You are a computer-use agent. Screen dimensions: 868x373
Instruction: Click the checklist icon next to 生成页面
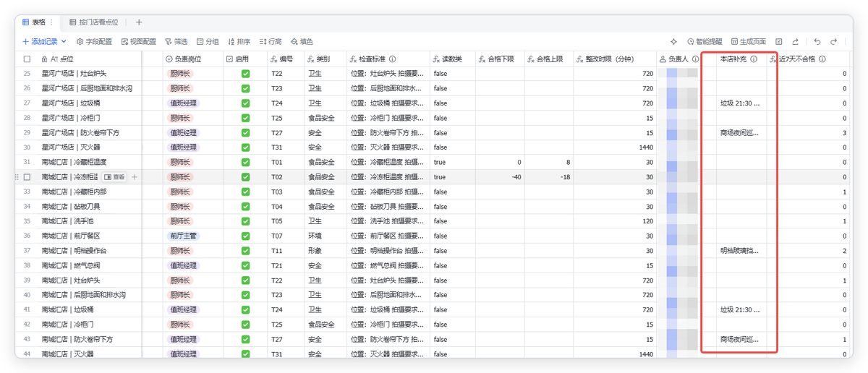[779, 42]
